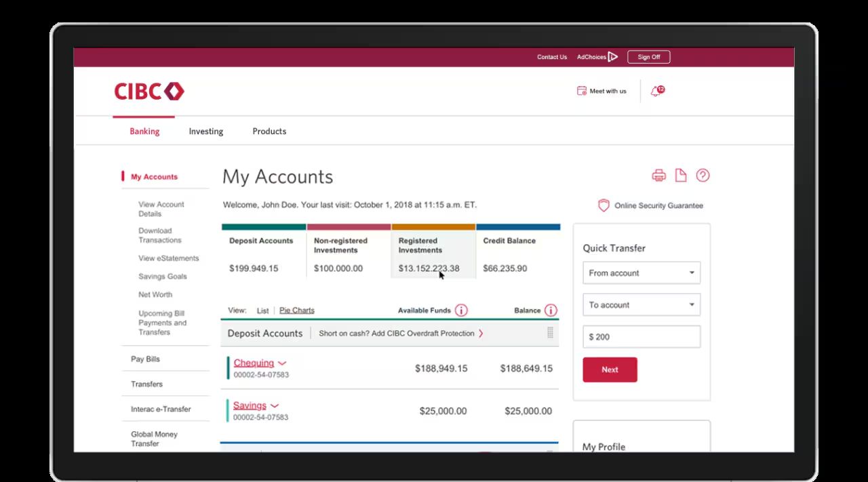
Task: Switch view to Pie Charts
Action: pyautogui.click(x=297, y=310)
